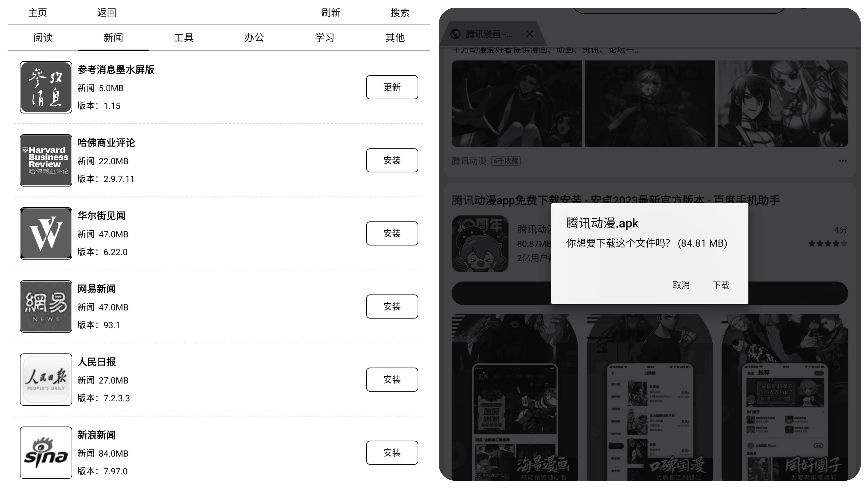Cancel the apk download dialog
This screenshot has width=868, height=488.
tap(681, 285)
